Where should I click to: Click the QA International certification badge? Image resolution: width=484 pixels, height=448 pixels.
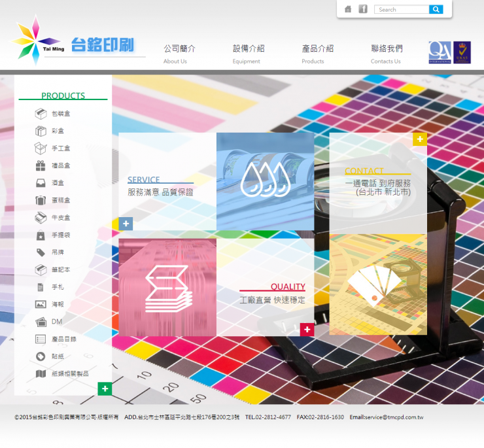440,53
